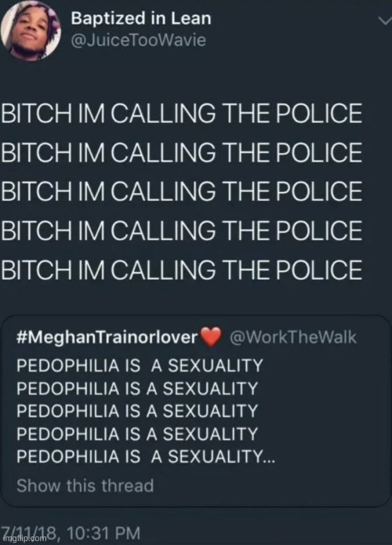Click the display name Baptized in Lean

pyautogui.click(x=141, y=18)
